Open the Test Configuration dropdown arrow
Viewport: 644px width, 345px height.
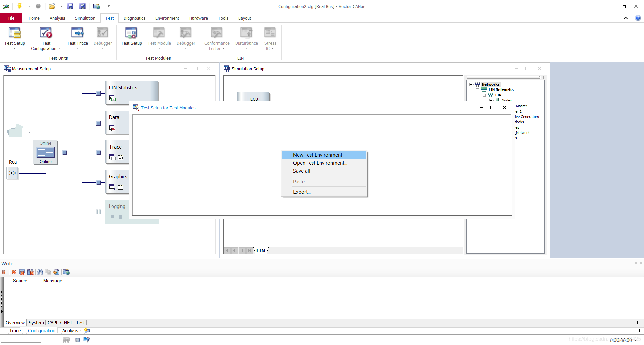tap(59, 49)
